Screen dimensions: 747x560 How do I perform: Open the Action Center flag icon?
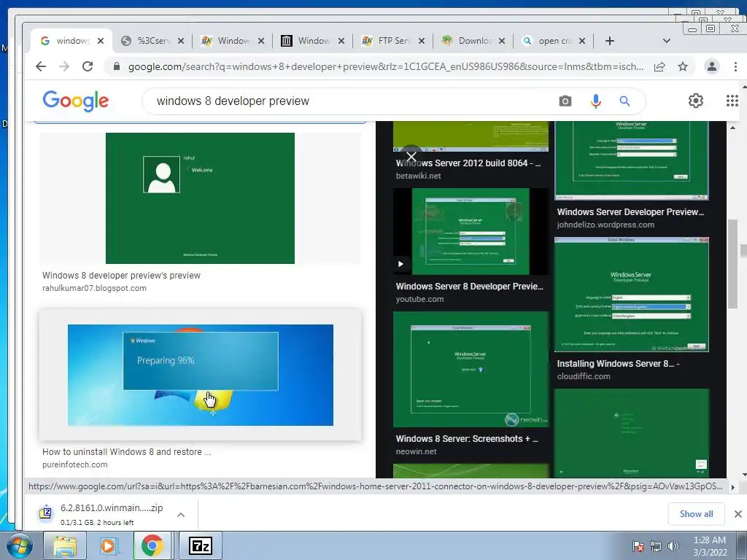coord(638,546)
